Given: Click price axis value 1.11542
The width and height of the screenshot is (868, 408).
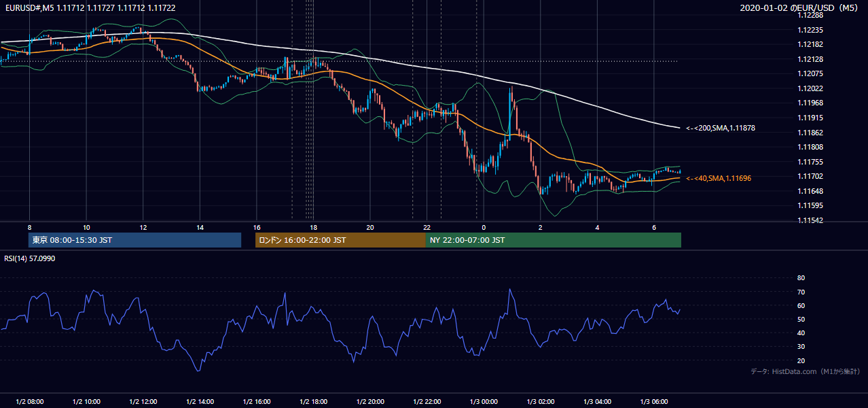Looking at the screenshot, I should (x=811, y=220).
